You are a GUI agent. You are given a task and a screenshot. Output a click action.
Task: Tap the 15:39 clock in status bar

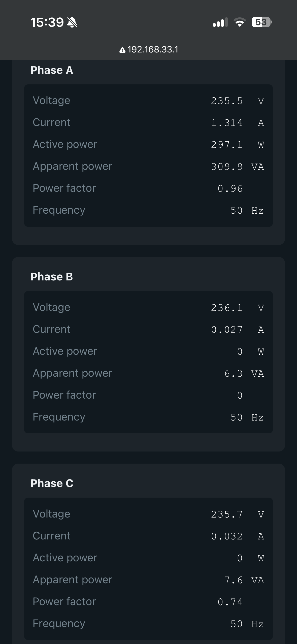(x=47, y=22)
